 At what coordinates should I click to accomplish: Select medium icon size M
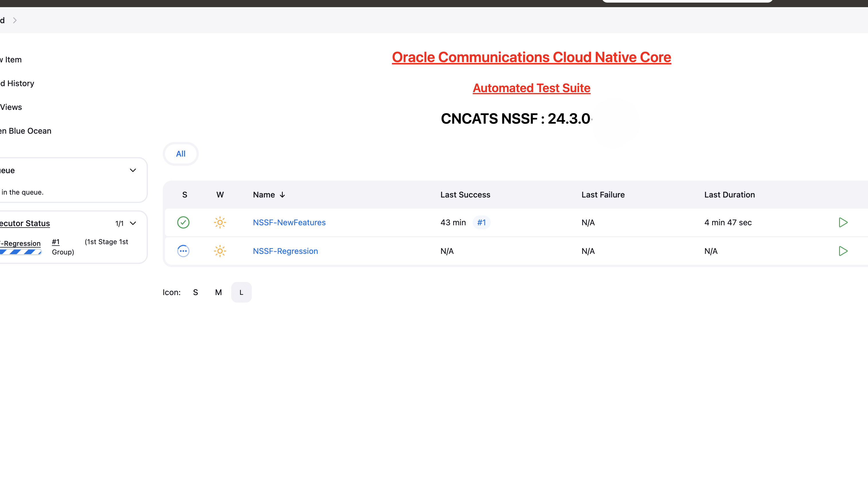218,292
